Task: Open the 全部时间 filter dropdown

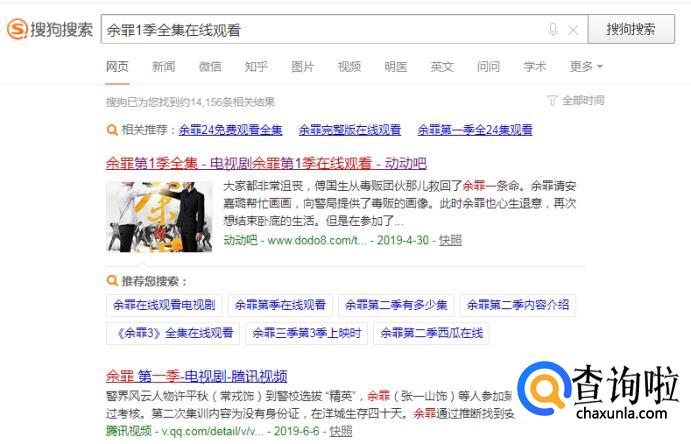Action: coord(576,100)
